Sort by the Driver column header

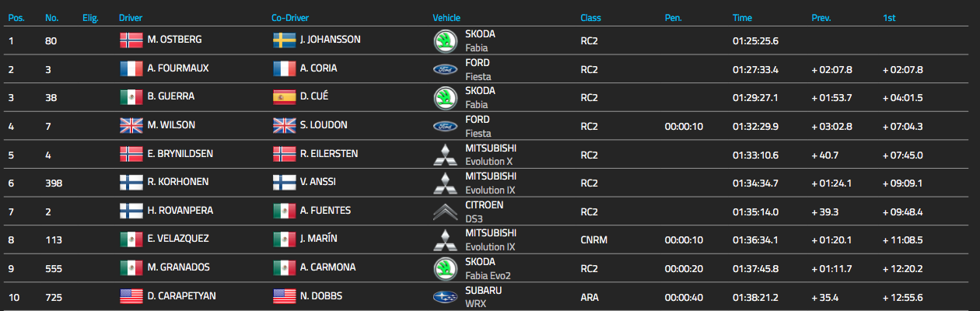click(x=131, y=17)
